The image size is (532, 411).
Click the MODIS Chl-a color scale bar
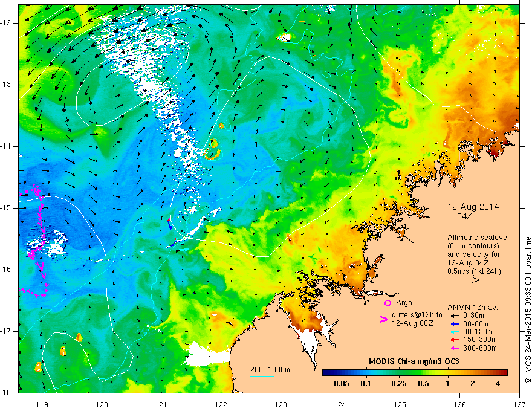tap(415, 373)
